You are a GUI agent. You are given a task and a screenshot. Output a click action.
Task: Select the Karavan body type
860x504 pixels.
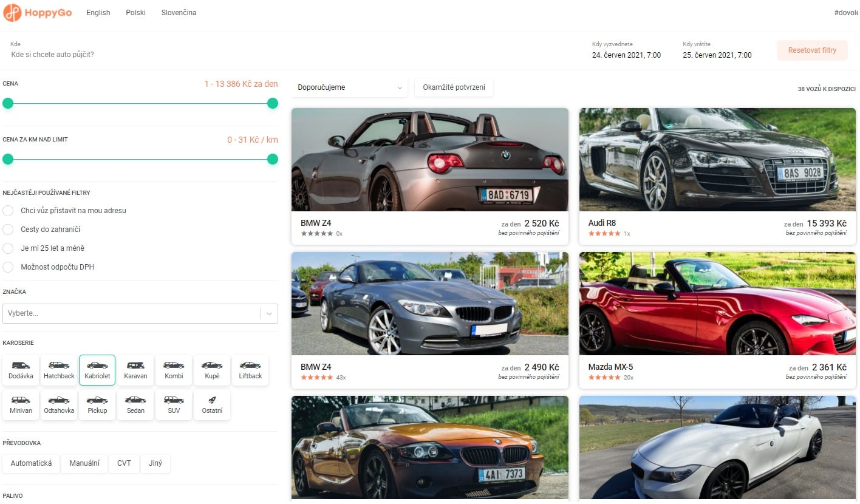(135, 370)
